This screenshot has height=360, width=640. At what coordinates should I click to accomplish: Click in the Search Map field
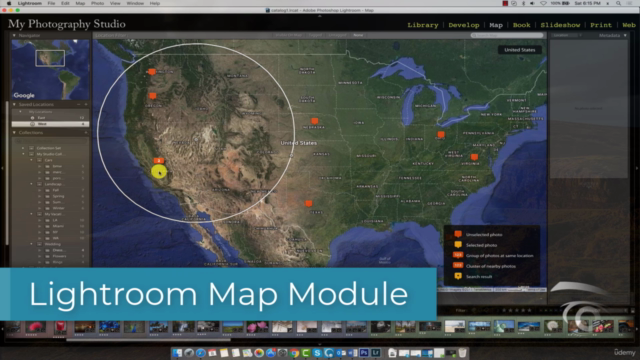[507, 36]
